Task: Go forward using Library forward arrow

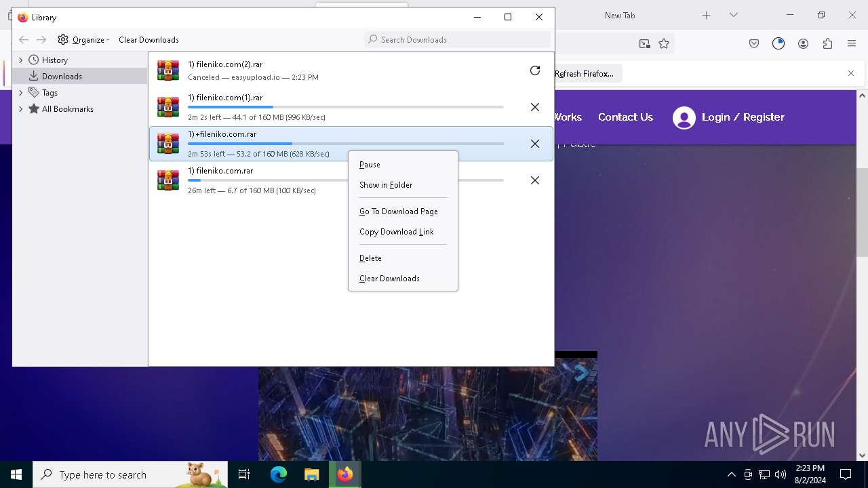Action: (x=41, y=40)
